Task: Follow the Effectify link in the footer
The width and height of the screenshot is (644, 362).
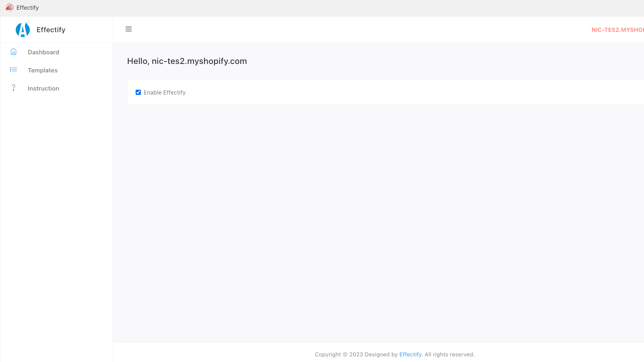Action: click(x=410, y=354)
